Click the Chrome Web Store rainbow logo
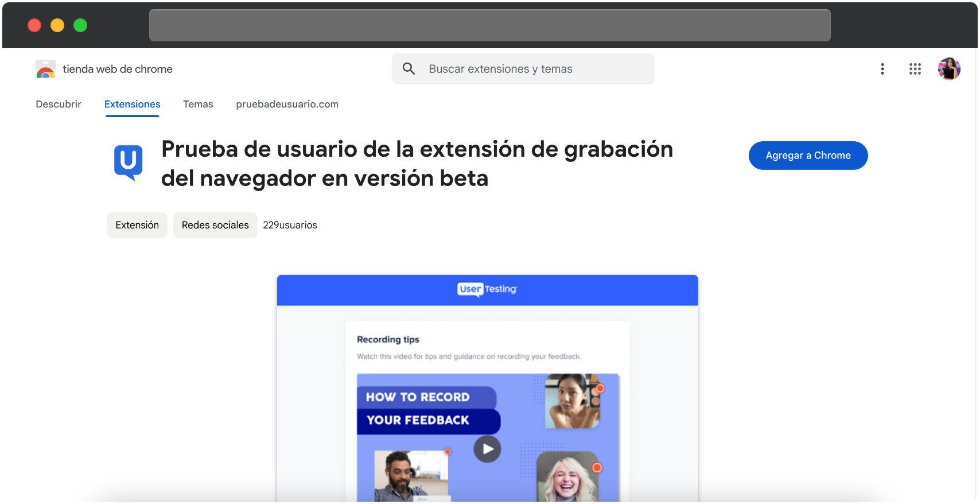The image size is (980, 504). [45, 69]
